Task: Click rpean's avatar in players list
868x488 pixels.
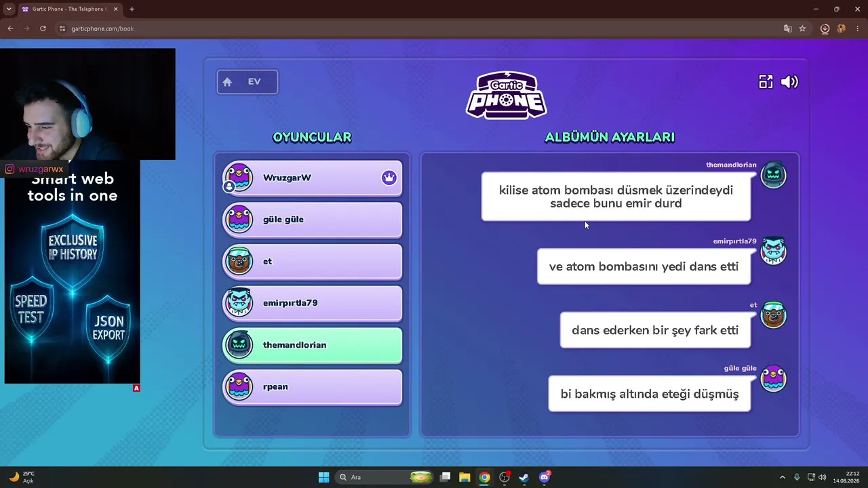Action: coord(239,387)
